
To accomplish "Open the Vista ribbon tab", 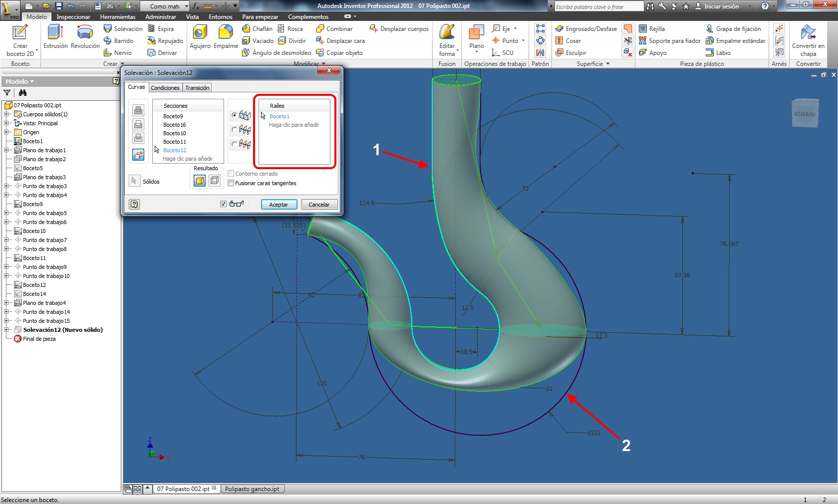I will coord(192,16).
